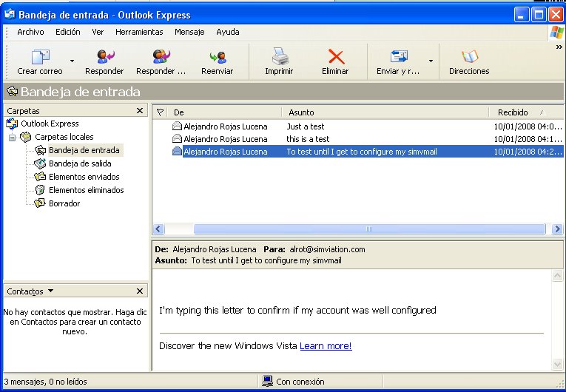Image resolution: width=566 pixels, height=392 pixels.
Task: Print the message using Imprimir
Action: [279, 57]
